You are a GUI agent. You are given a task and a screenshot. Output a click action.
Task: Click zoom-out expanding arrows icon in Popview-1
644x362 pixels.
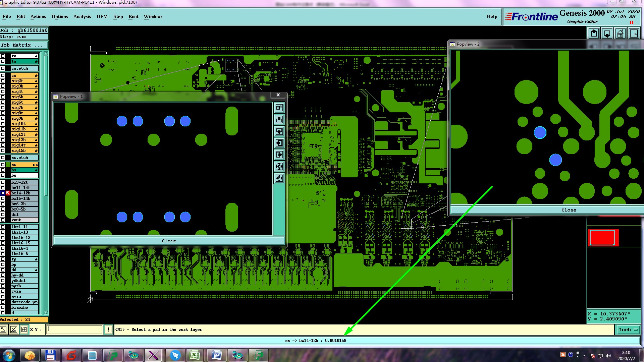(x=279, y=178)
